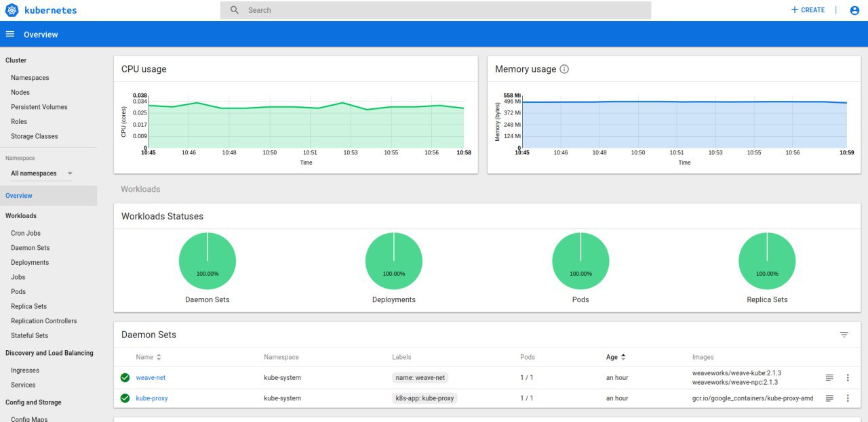Open the Daemon Sets filter icon
Viewport: 868px width, 422px height.
click(844, 335)
